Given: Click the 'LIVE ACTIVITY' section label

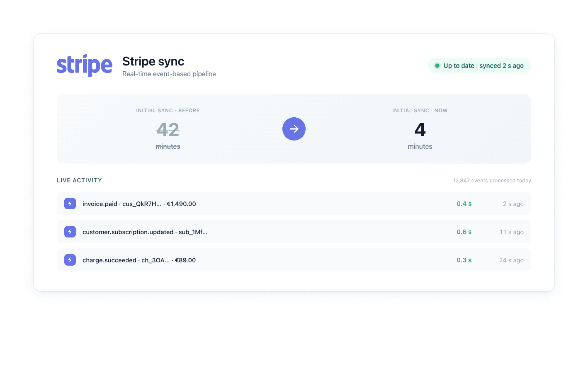Looking at the screenshot, I should tap(79, 180).
